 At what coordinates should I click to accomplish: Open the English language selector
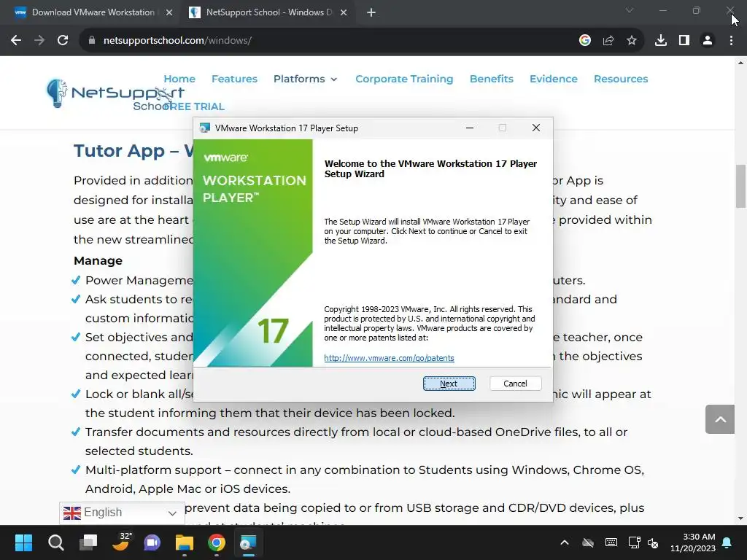tap(122, 513)
